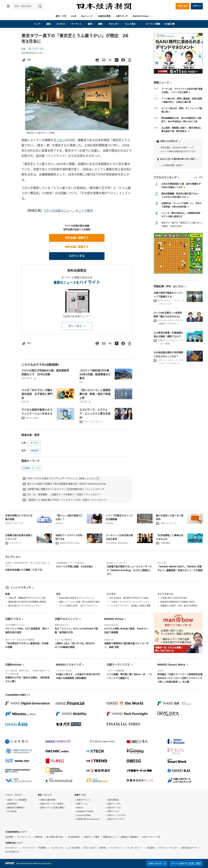
Task: Click the #高級レストラン keyword tag
Action: pos(32,468)
